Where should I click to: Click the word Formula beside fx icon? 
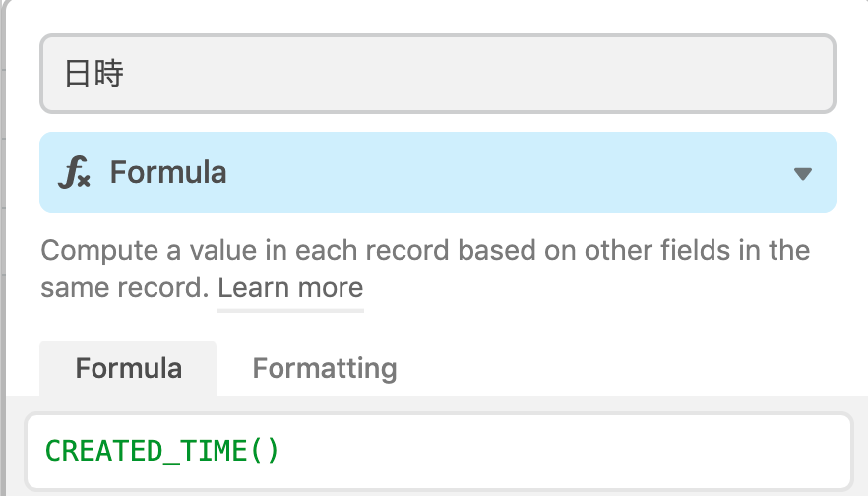(168, 173)
